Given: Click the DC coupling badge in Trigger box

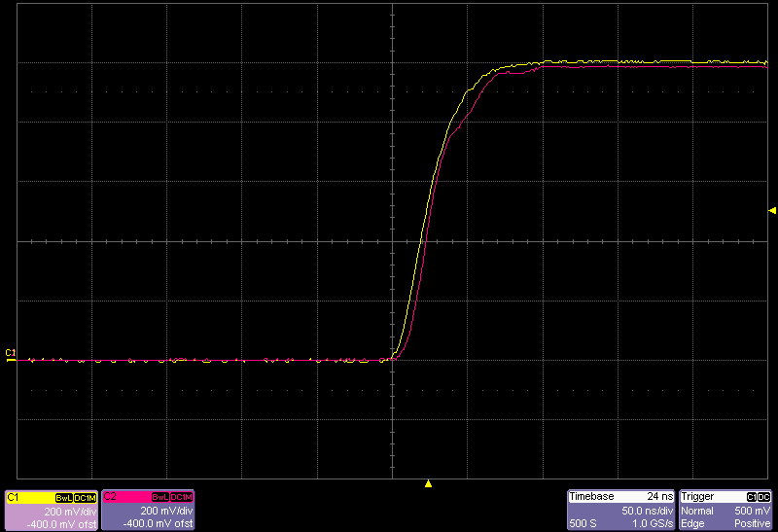Looking at the screenshot, I should (764, 497).
